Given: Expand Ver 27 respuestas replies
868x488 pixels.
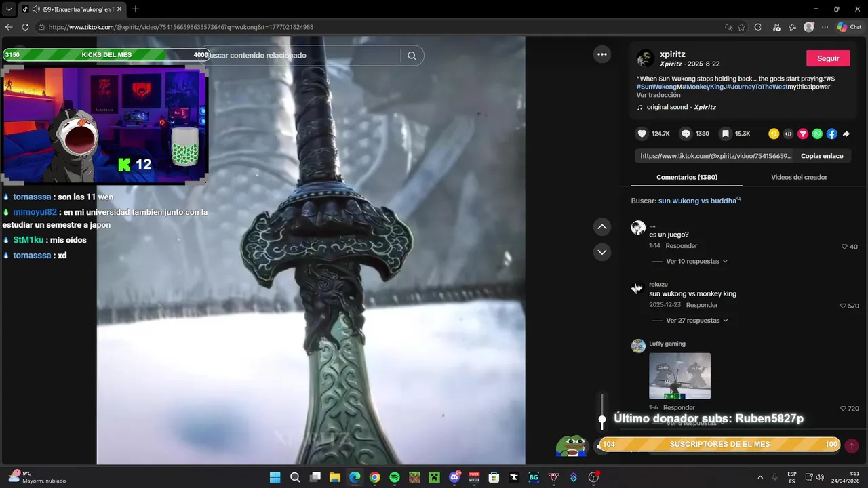Looking at the screenshot, I should coord(697,320).
